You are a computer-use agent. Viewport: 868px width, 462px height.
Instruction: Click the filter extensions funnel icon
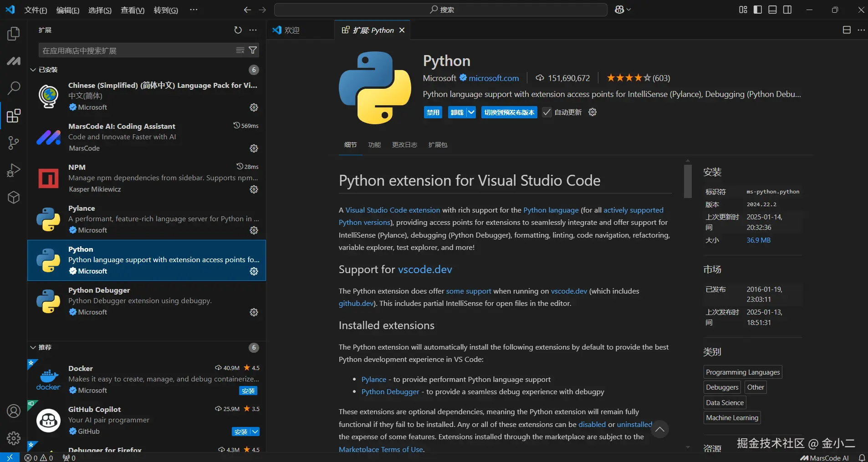tap(253, 51)
